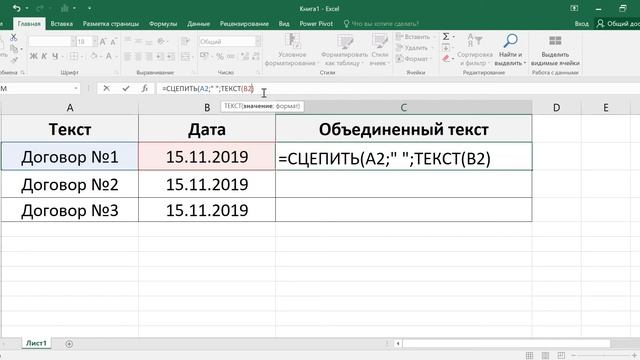
Task: Align text left in alignment group
Action: point(128,56)
